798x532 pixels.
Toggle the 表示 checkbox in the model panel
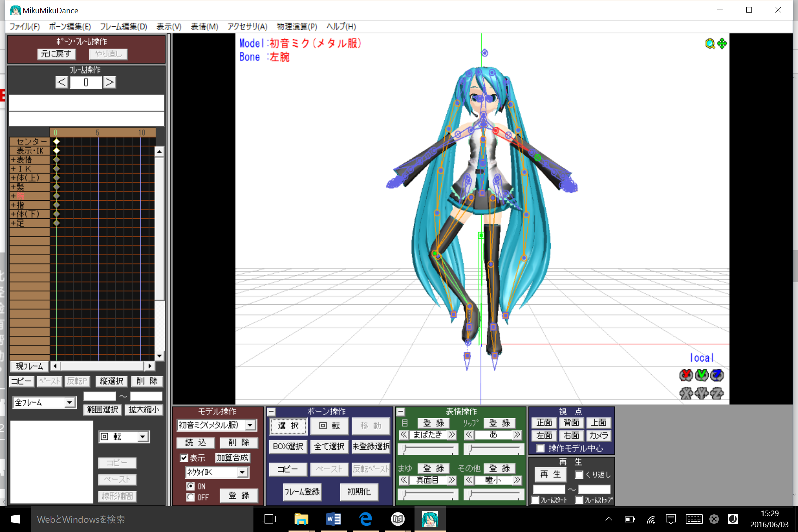(184, 458)
